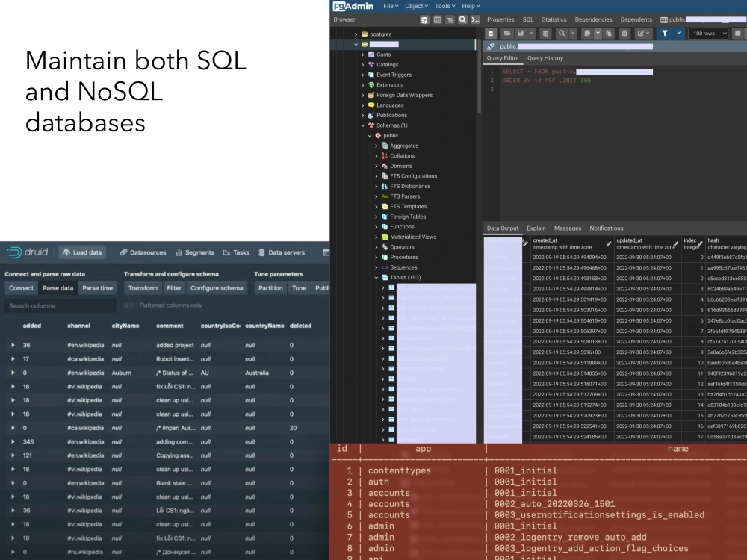This screenshot has width=747, height=560.
Task: Open the Query Tool icon in Browser panel
Action: (425, 19)
